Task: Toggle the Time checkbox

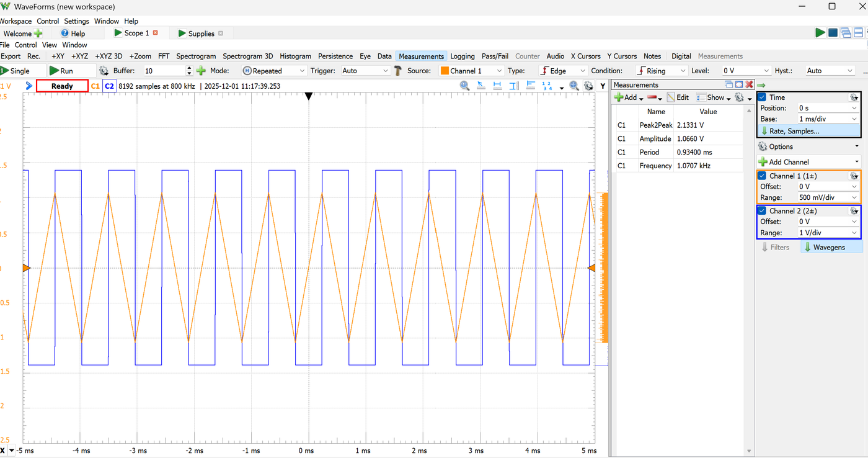Action: point(763,97)
